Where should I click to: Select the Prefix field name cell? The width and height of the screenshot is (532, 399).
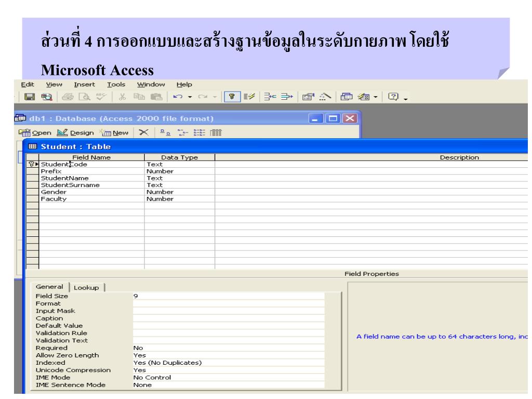(91, 171)
